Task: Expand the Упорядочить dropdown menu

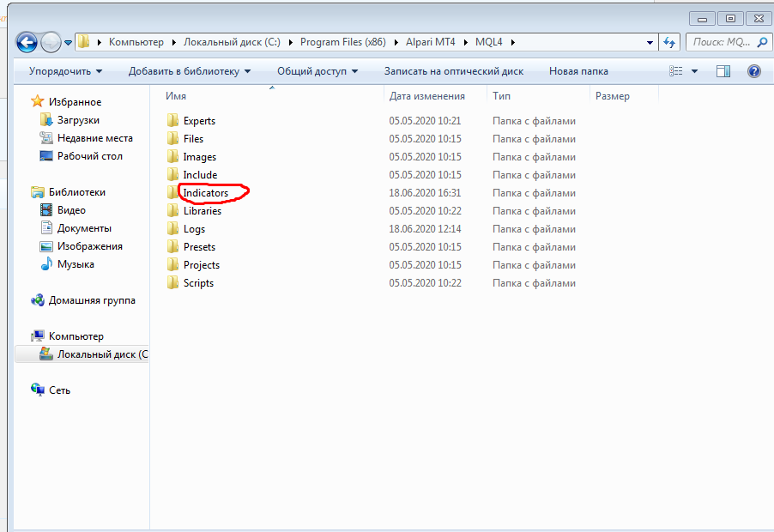Action: [x=66, y=71]
